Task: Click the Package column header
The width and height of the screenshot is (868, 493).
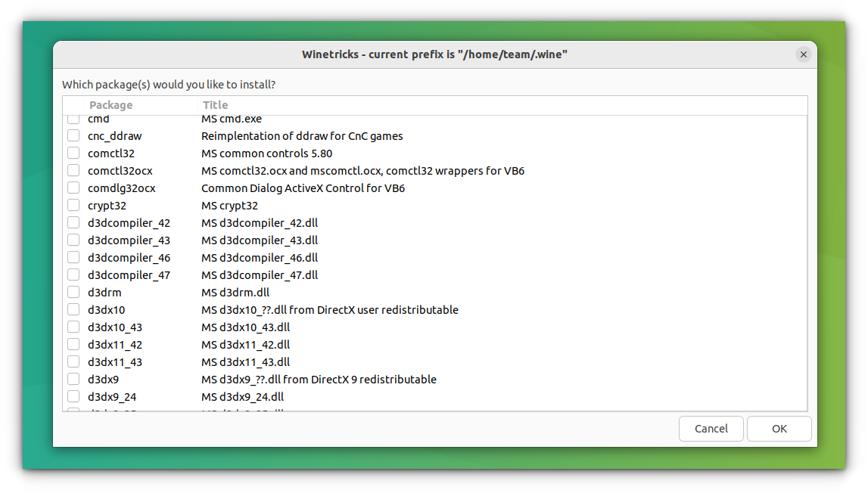Action: coord(110,104)
